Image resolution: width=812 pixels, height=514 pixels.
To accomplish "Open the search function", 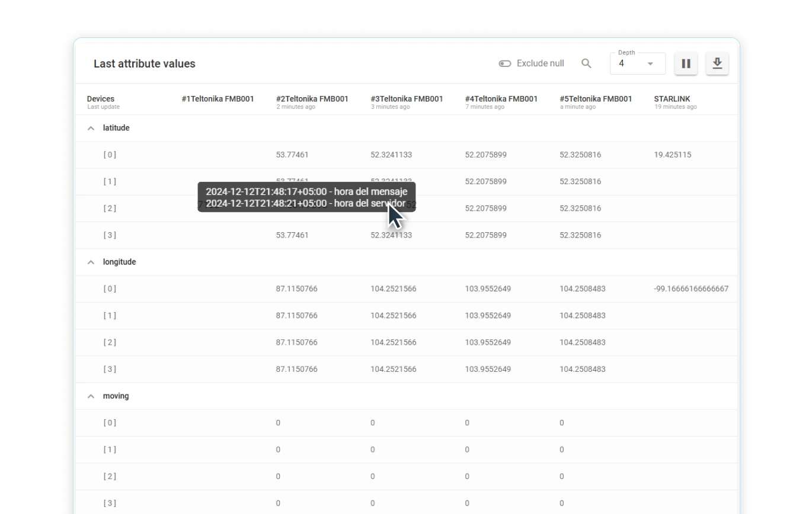I will pos(586,63).
